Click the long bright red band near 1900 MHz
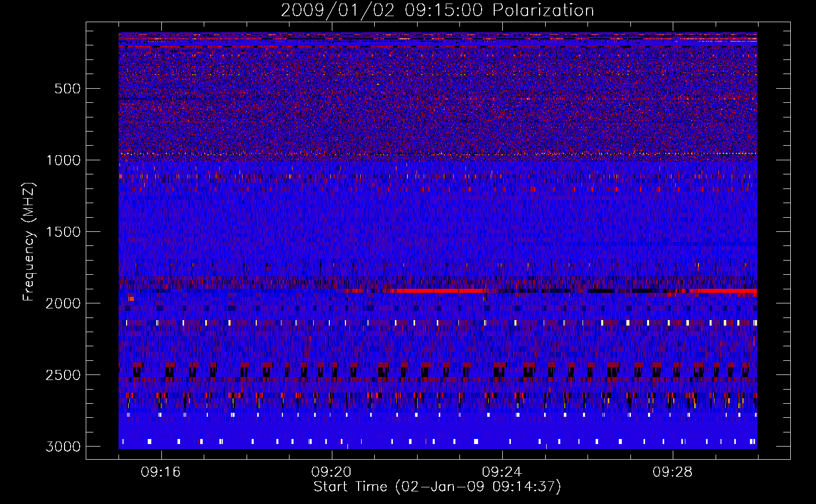 click(439, 291)
